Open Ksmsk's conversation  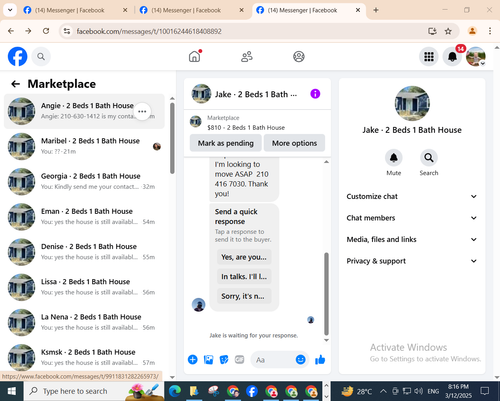click(x=84, y=357)
